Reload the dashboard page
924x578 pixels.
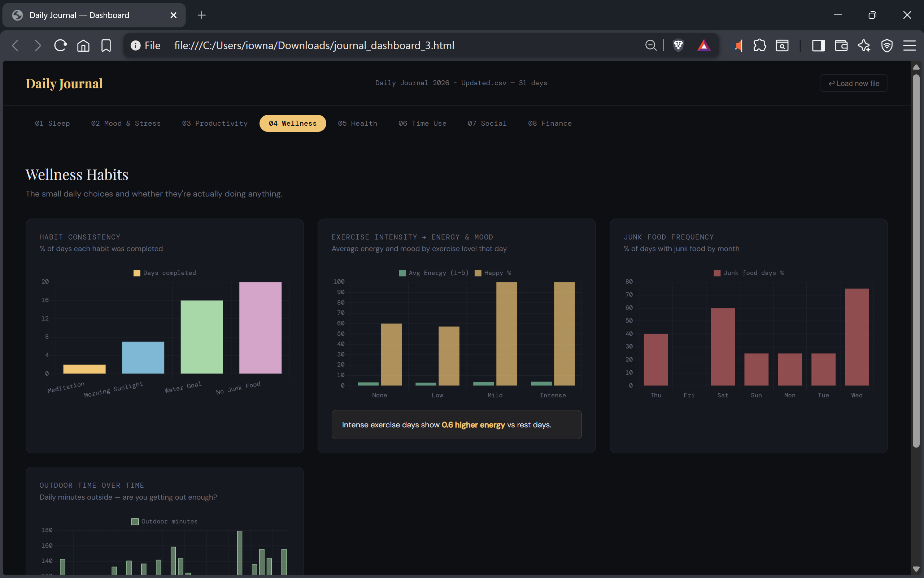(60, 46)
